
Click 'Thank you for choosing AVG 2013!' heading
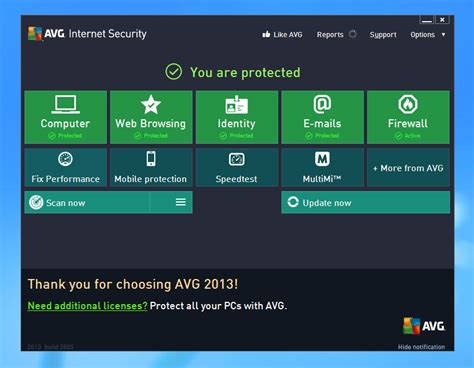(133, 284)
